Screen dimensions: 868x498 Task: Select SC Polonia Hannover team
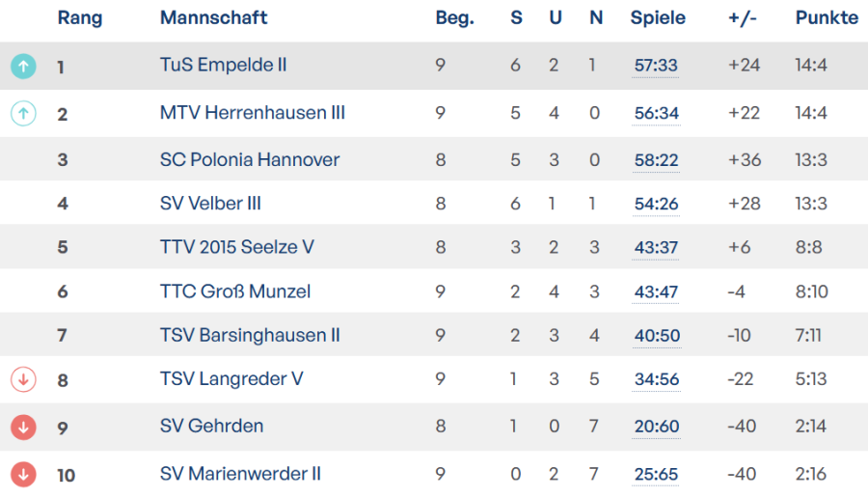[249, 159]
